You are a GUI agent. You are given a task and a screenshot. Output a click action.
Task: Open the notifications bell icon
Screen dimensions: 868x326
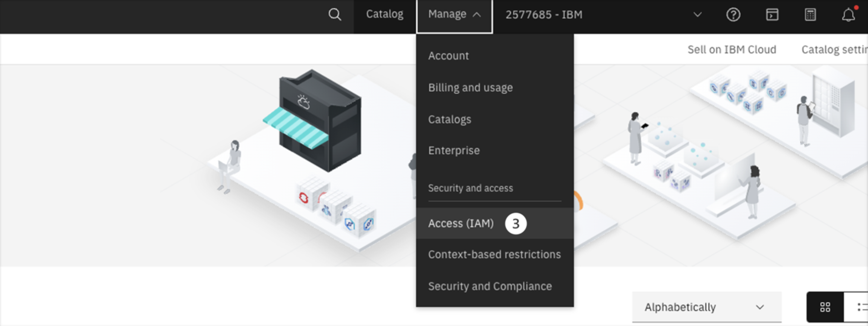pos(848,14)
